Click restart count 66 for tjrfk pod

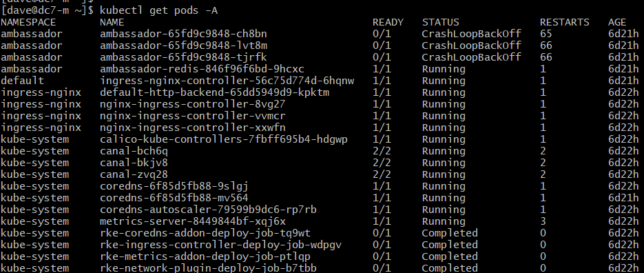click(546, 57)
